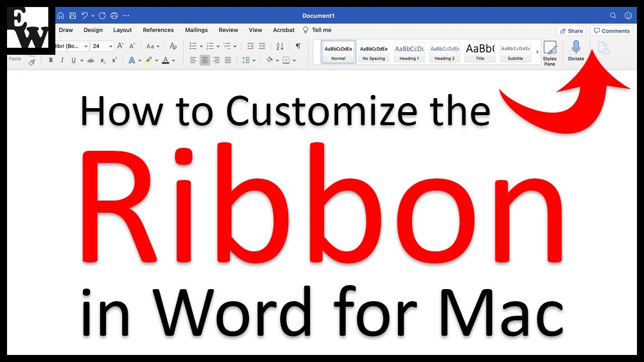This screenshot has height=362, width=644.
Task: Undo the last action
Action: click(x=85, y=16)
